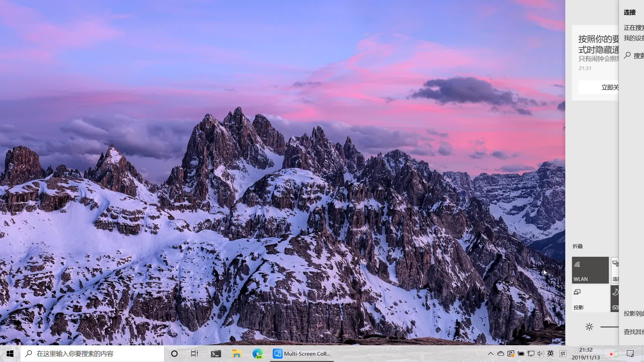Click the sync display tray icon
The image size is (644, 362).
[511, 354]
